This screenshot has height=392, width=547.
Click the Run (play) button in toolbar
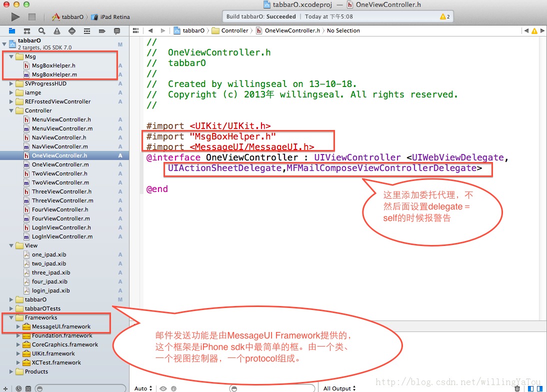[x=15, y=16]
